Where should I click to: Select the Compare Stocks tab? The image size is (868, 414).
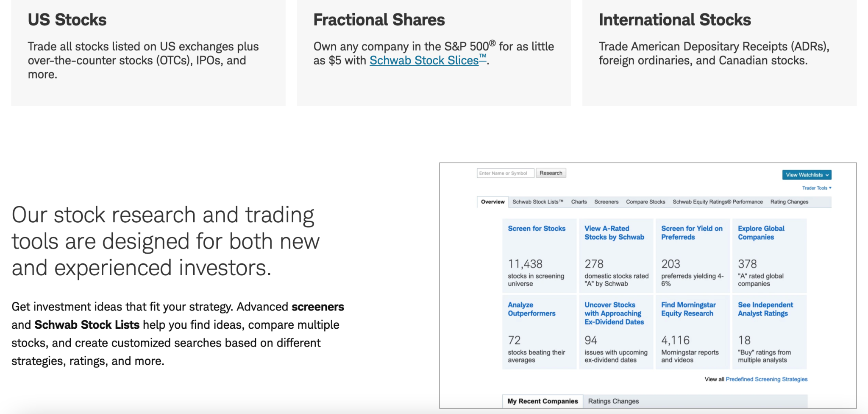point(645,202)
